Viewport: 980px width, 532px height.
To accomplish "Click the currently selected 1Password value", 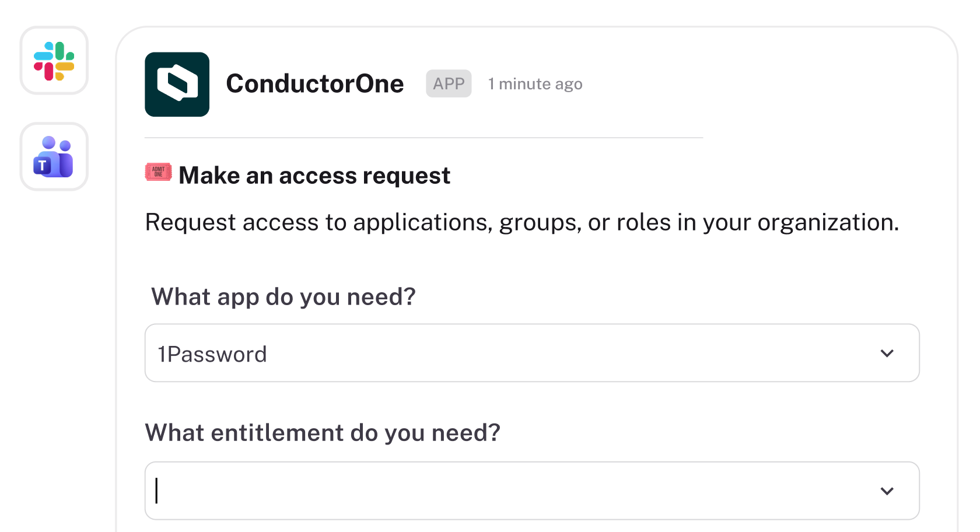I will click(x=212, y=353).
